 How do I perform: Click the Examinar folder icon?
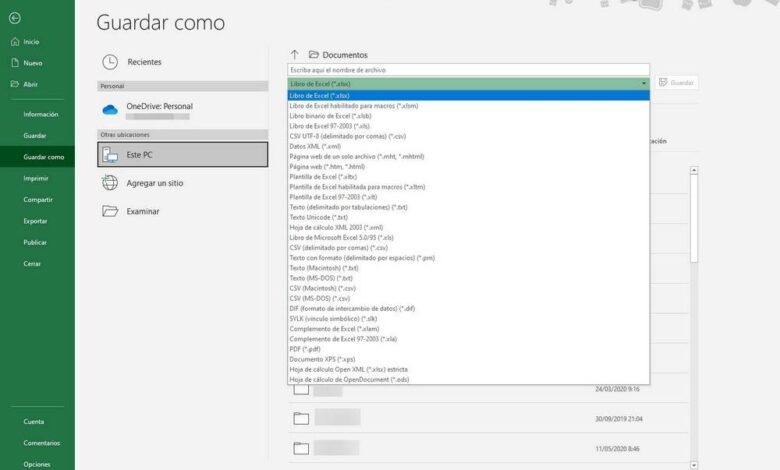pos(110,211)
